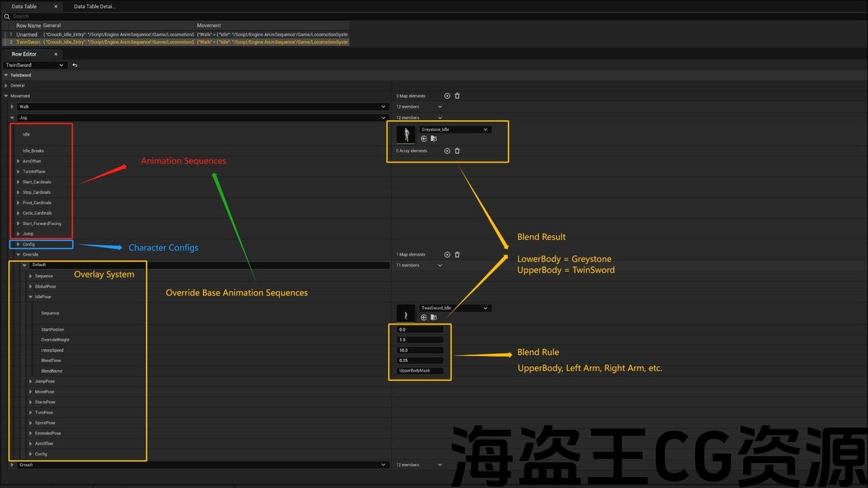Add a new Movement map element

[447, 96]
